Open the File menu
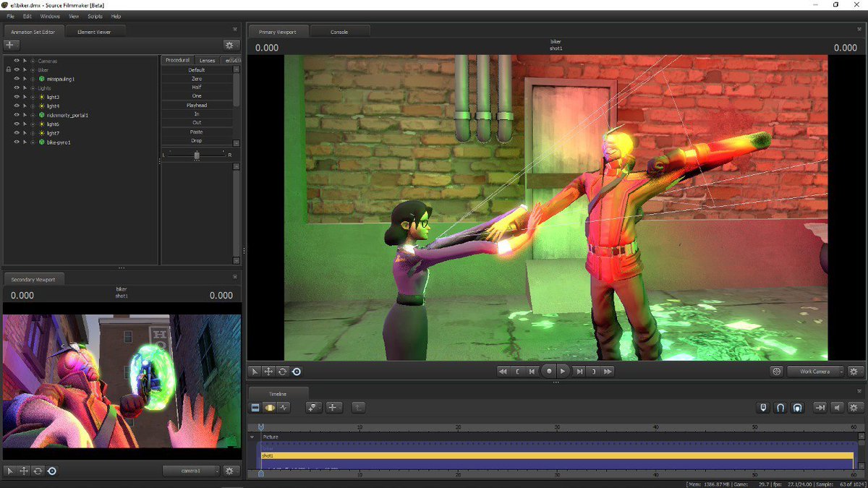868x488 pixels. tap(11, 16)
